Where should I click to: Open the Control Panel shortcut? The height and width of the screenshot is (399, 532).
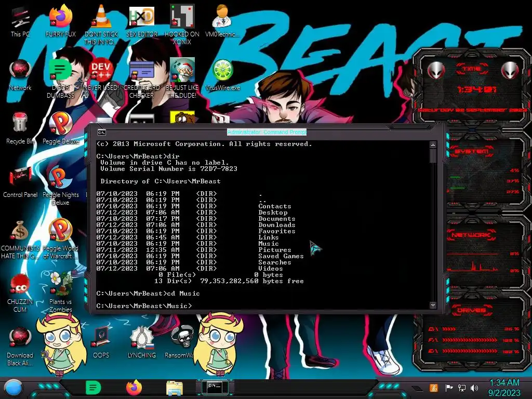tap(20, 182)
